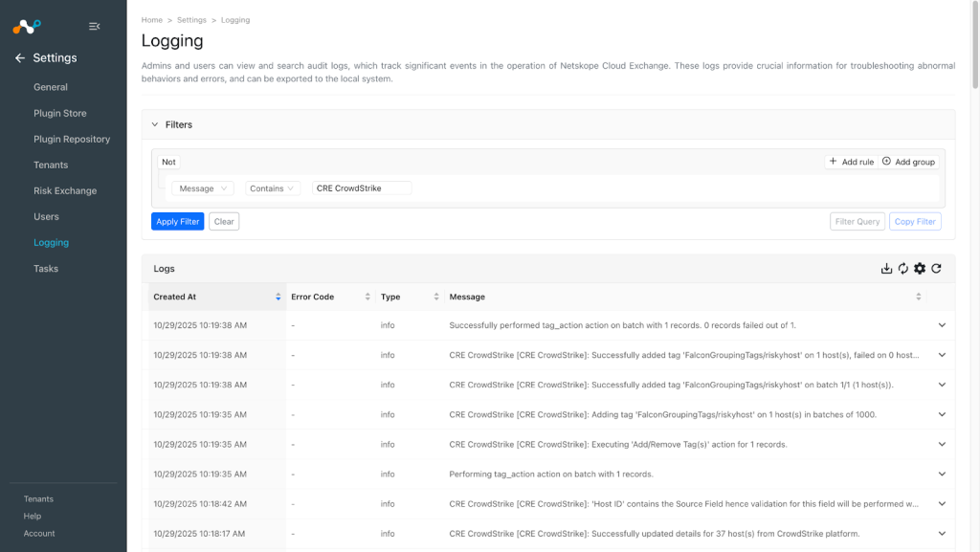Open the Contains operator dropdown
Image resolution: width=980 pixels, height=552 pixels.
pyautogui.click(x=272, y=188)
